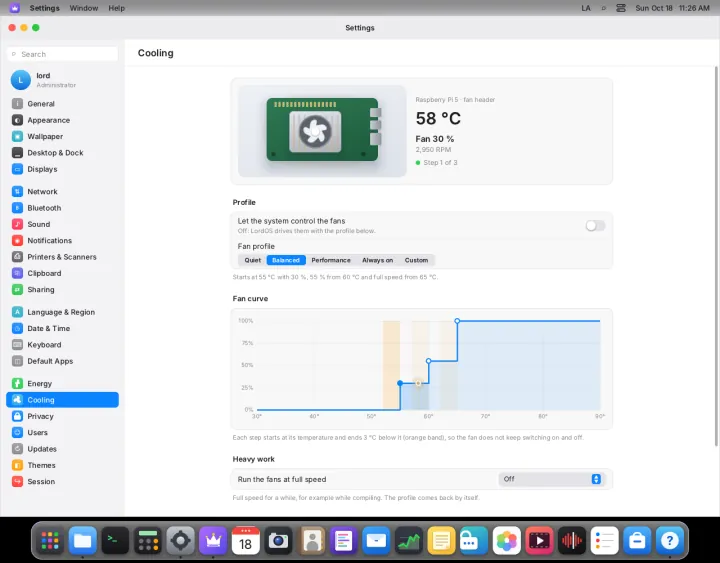Enable Let the system control the fans

[595, 225]
